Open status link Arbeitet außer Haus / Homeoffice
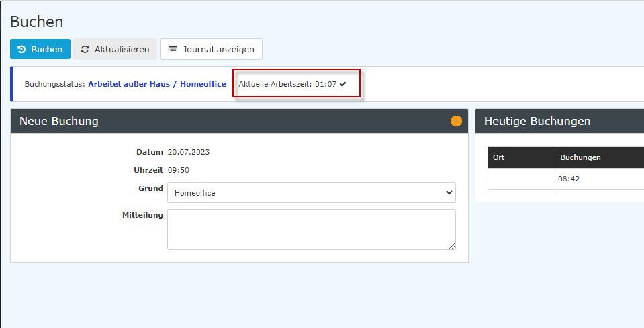This screenshot has width=644, height=328. (157, 84)
